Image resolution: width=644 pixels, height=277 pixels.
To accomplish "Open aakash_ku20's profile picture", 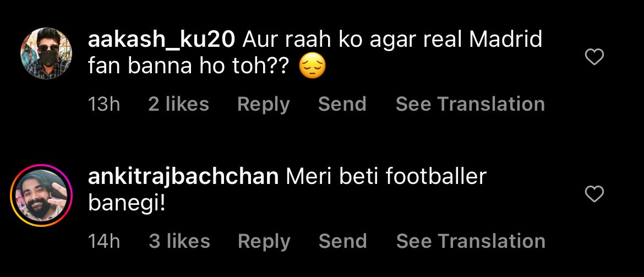I will [x=46, y=53].
